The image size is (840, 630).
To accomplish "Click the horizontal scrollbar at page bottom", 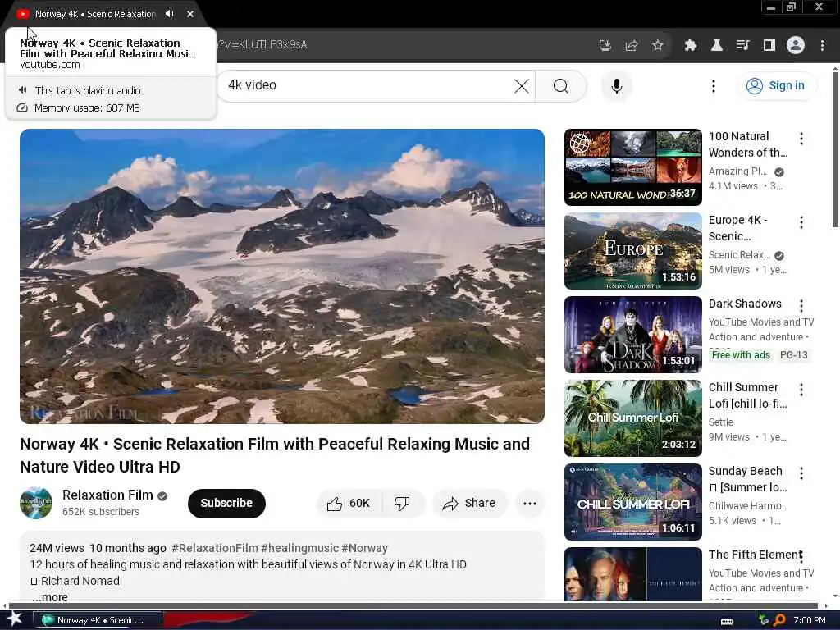I will (x=412, y=606).
